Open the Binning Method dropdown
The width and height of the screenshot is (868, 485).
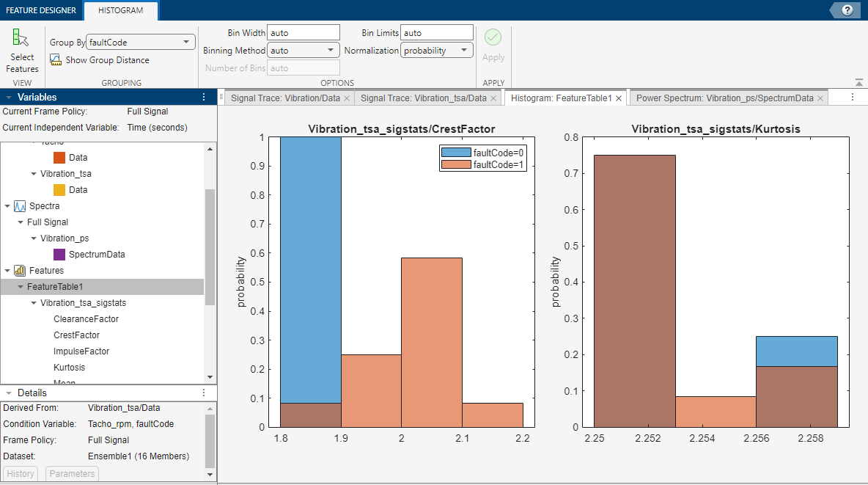point(304,51)
